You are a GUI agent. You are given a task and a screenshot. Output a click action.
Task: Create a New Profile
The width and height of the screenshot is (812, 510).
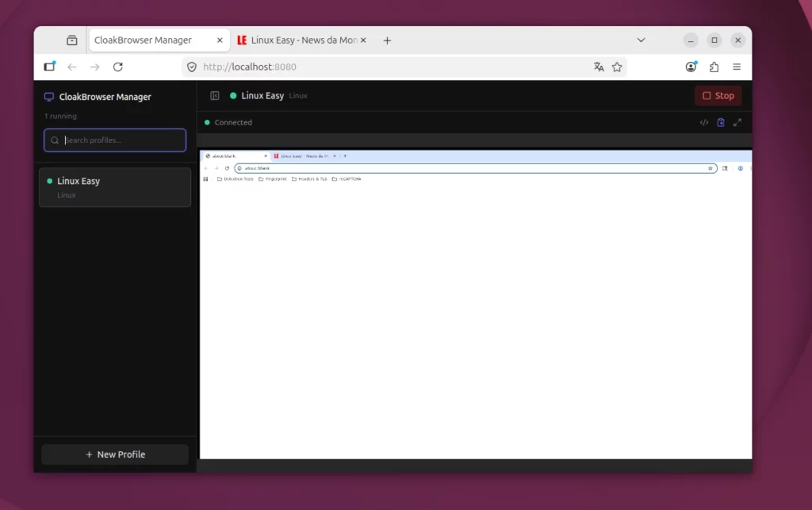click(x=115, y=454)
